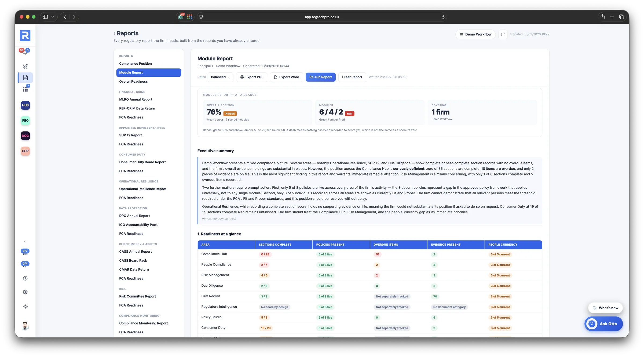Open What's new panel
Screen dimensions: 644x357
click(605, 308)
